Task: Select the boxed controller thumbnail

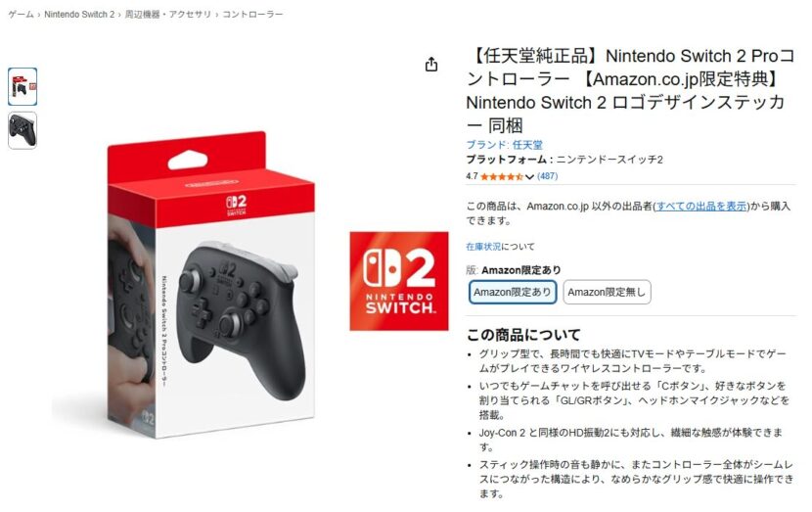Action: (23, 86)
